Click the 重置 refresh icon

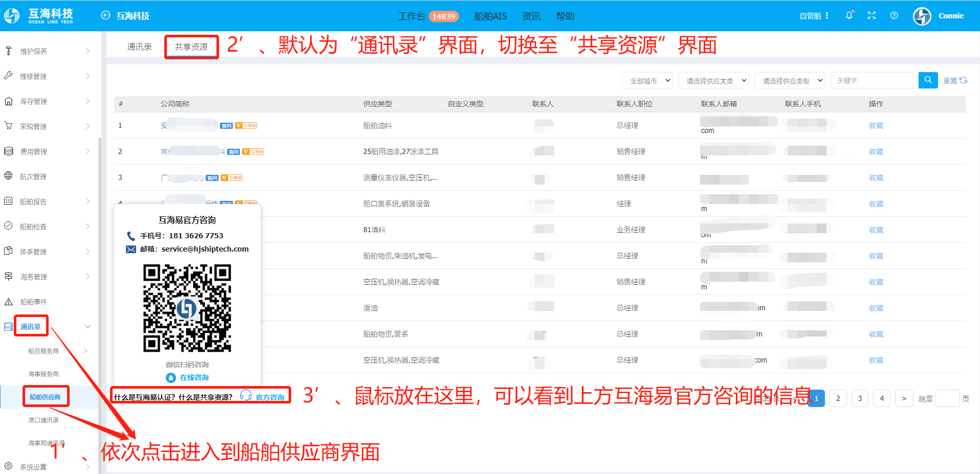coord(964,80)
